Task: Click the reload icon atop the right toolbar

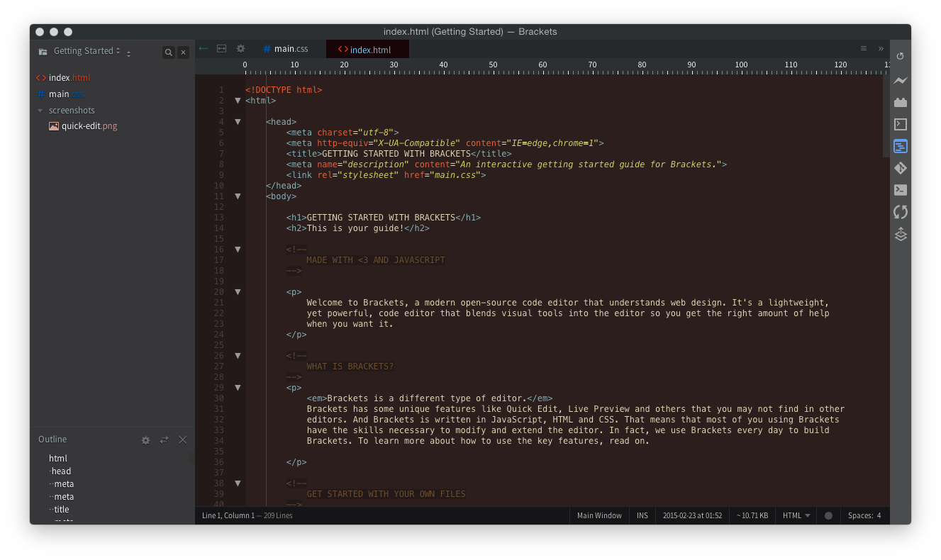Action: click(x=901, y=56)
